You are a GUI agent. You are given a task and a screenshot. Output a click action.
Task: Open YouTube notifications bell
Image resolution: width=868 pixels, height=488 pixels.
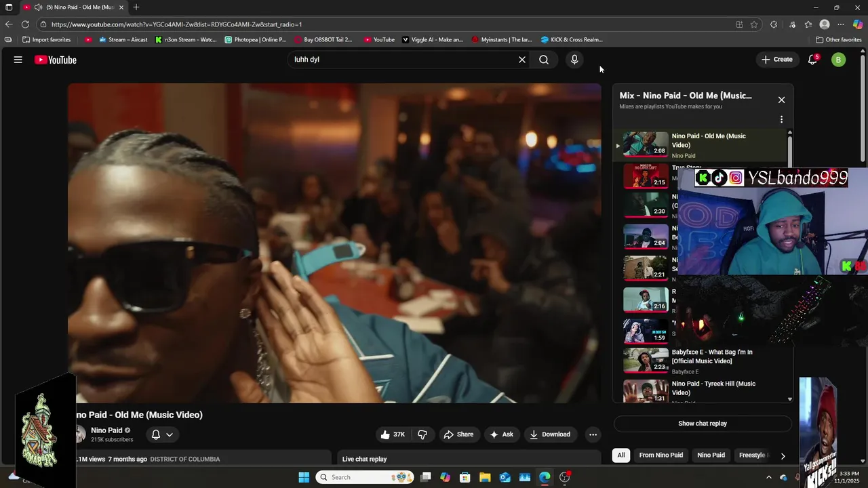[812, 60]
